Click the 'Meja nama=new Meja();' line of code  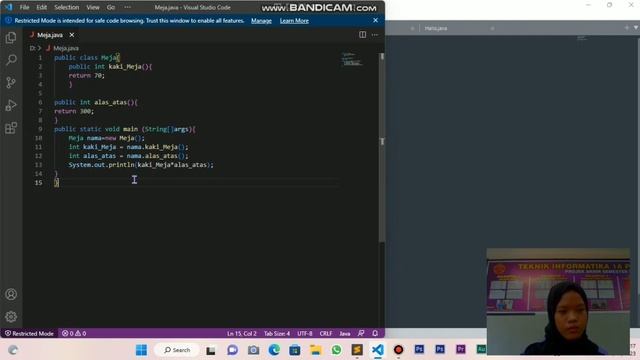pyautogui.click(x=107, y=138)
